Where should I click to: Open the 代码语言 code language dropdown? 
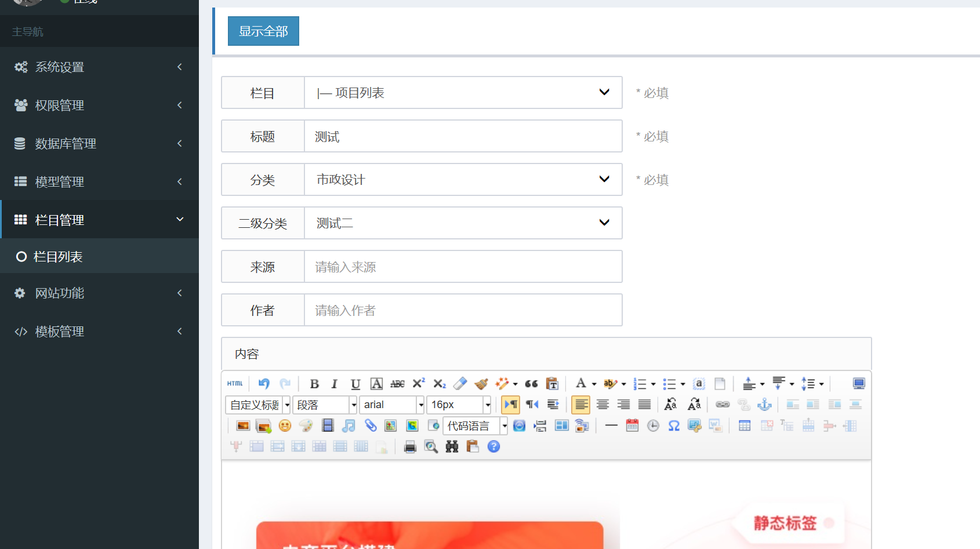476,426
